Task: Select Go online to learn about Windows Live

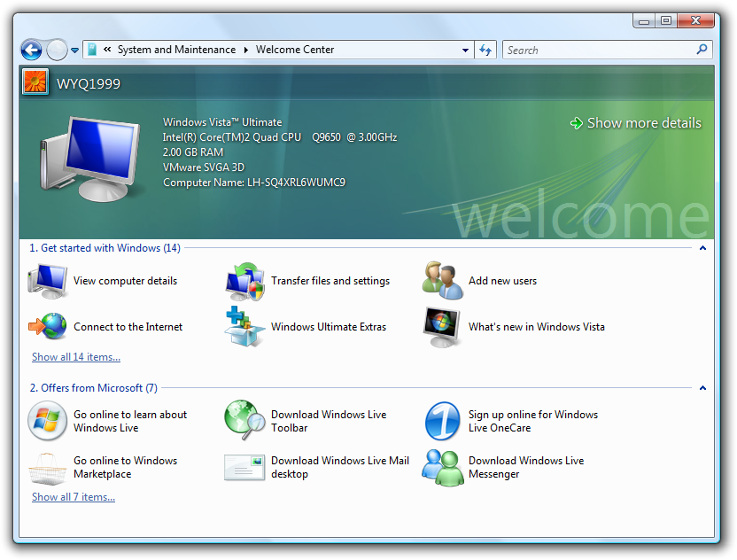Action: tap(130, 421)
